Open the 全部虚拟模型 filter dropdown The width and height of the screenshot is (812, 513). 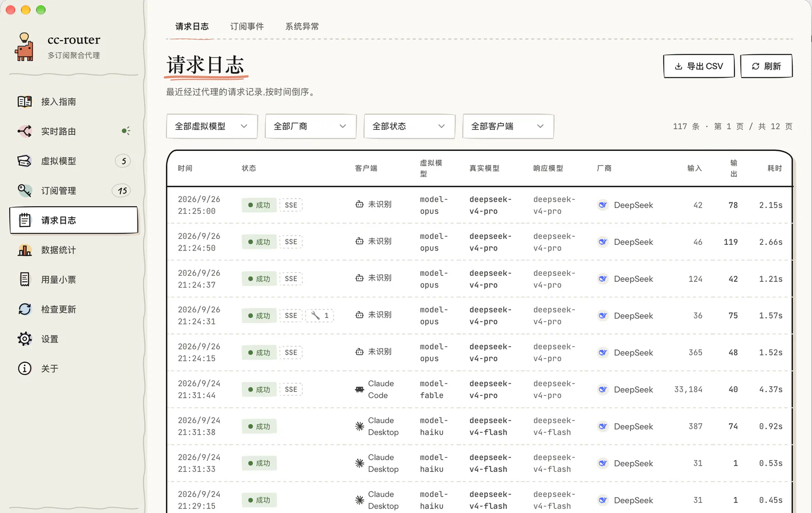point(212,126)
